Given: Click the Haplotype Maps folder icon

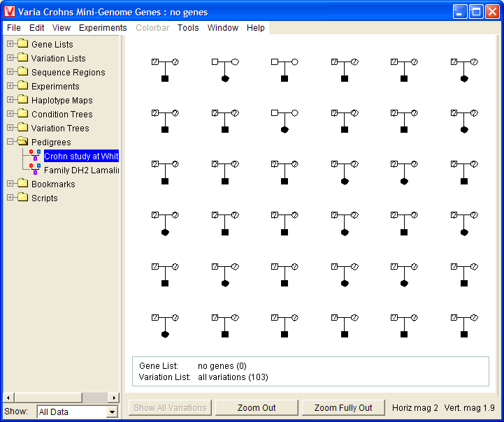Looking at the screenshot, I should [x=22, y=99].
